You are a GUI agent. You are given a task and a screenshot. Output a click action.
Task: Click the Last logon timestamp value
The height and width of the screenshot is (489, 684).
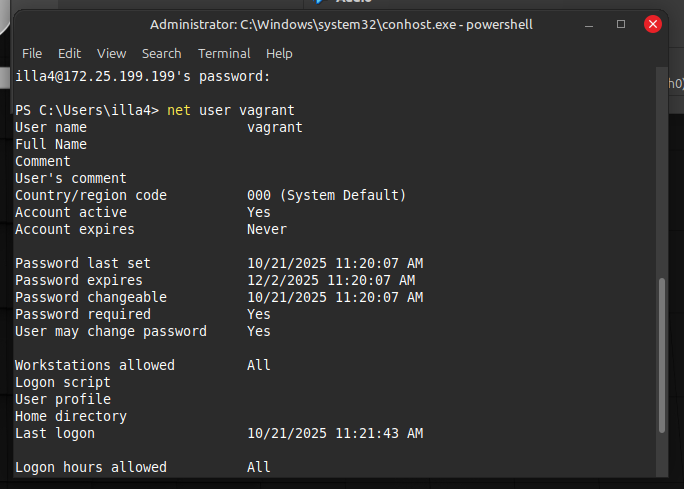tap(335, 433)
